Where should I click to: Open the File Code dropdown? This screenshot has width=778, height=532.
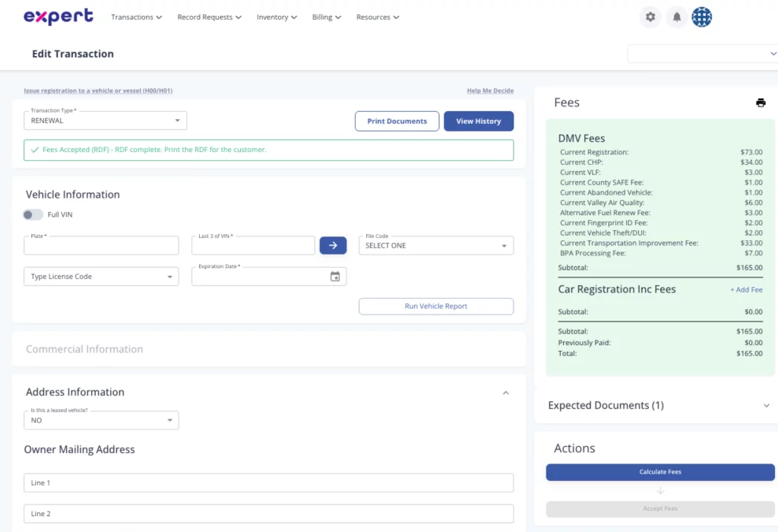click(435, 245)
